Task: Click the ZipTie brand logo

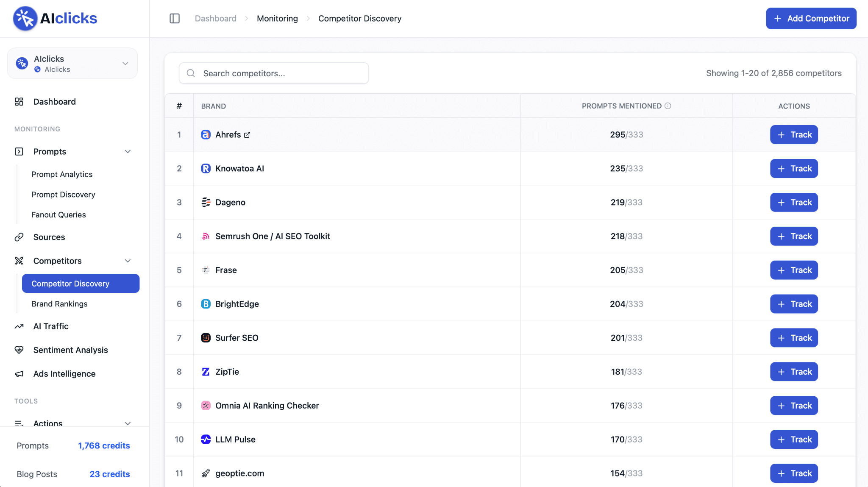Action: 206,372
